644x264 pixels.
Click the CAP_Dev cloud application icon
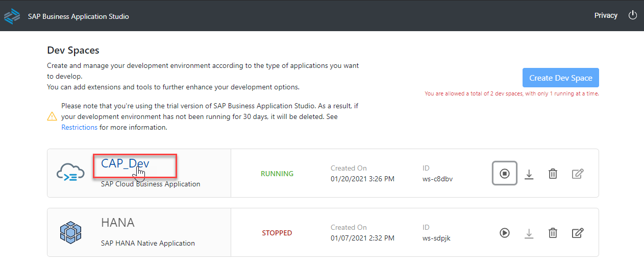70,174
